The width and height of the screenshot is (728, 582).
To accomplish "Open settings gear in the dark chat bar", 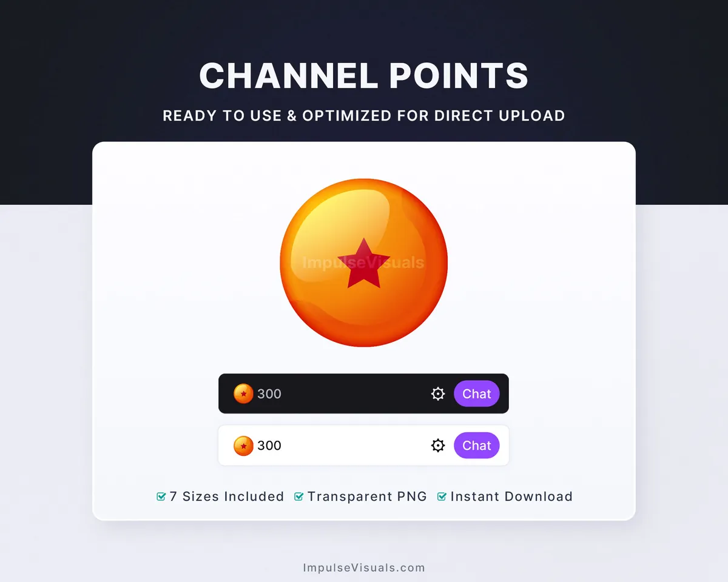I will pyautogui.click(x=438, y=394).
